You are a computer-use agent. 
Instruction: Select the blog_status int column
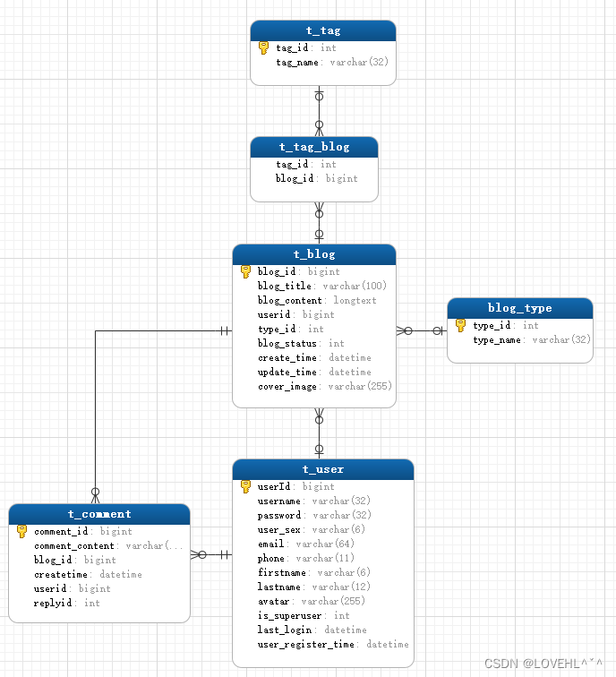[x=301, y=343]
